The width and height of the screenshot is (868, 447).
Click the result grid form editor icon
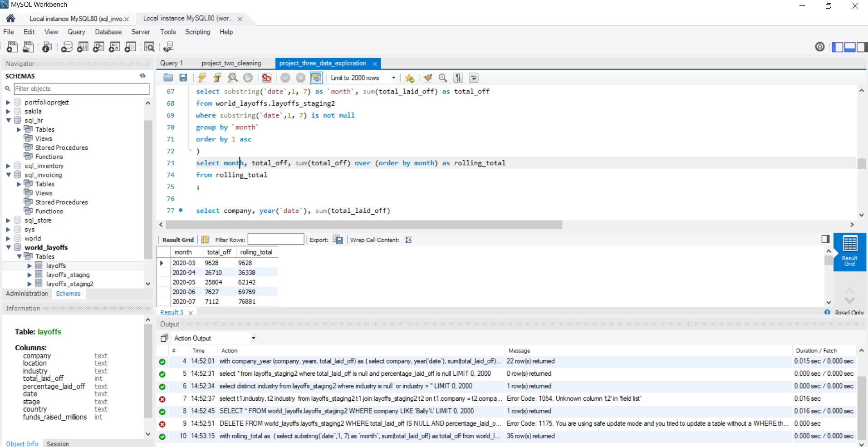205,240
